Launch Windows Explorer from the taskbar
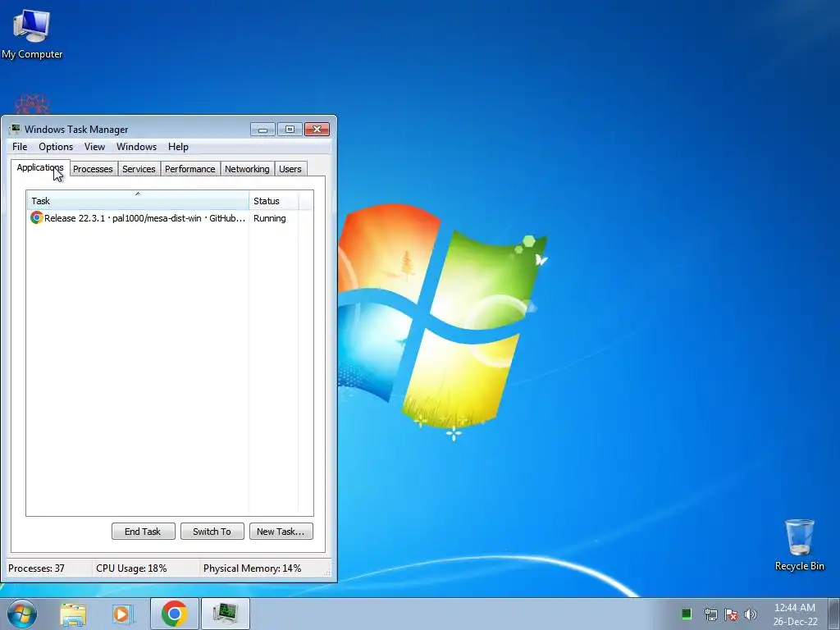The width and height of the screenshot is (840, 630). [73, 614]
